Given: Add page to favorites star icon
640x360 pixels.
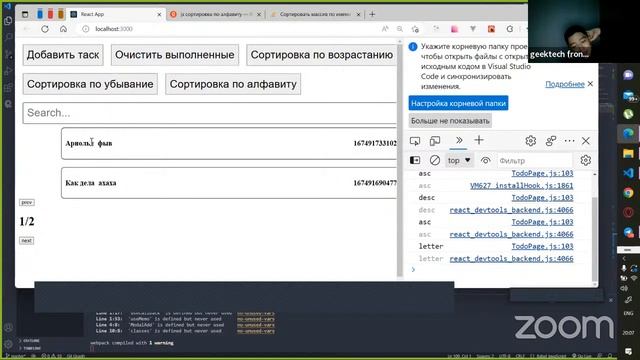Looking at the screenshot, I should pos(415,29).
